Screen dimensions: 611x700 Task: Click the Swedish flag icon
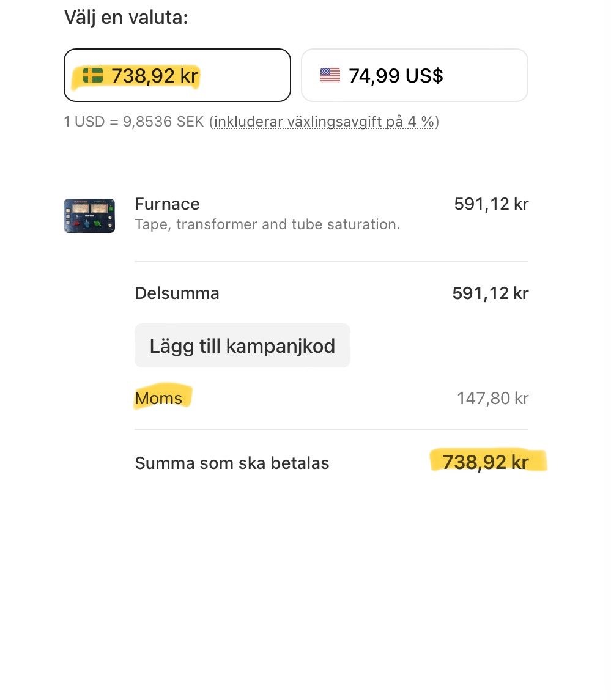pos(93,76)
